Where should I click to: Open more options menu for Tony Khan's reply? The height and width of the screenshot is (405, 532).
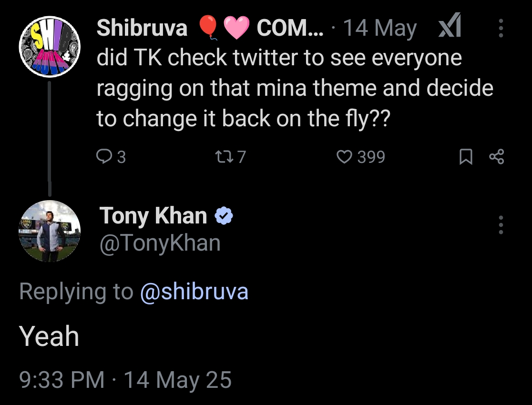pos(501,224)
